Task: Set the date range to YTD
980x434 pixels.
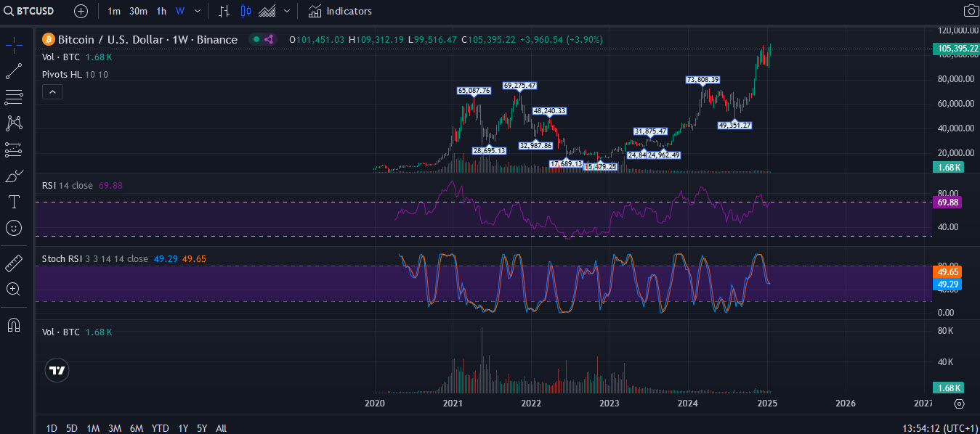Action: [161, 428]
